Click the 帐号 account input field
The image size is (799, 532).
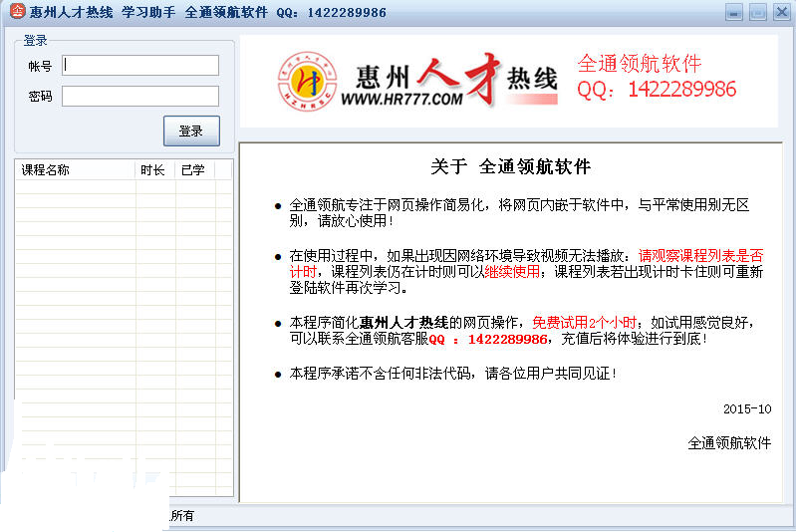[140, 65]
